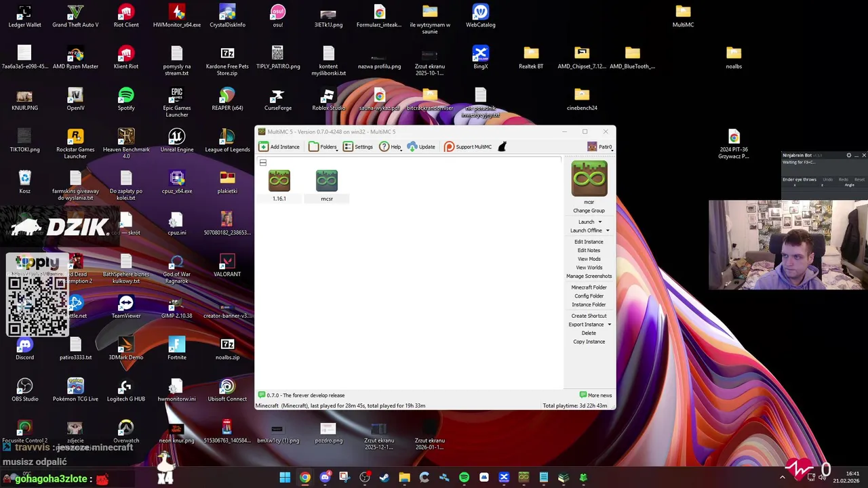Image resolution: width=868 pixels, height=488 pixels.
Task: Open the Folders dropdown in MultiMC
Action: click(323, 147)
